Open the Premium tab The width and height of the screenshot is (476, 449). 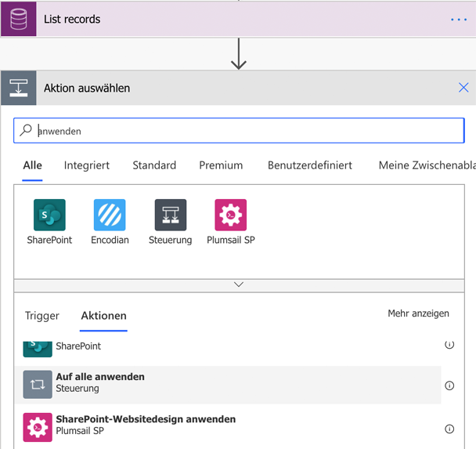[x=221, y=165]
